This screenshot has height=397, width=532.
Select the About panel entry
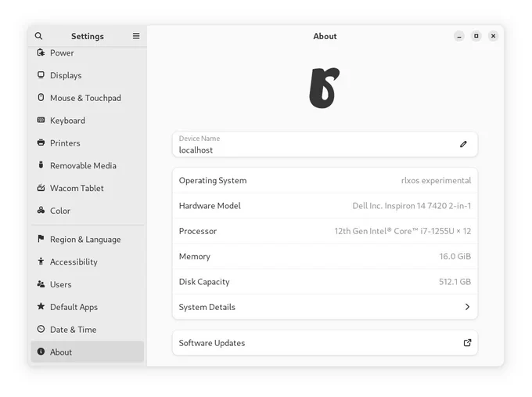click(87, 352)
